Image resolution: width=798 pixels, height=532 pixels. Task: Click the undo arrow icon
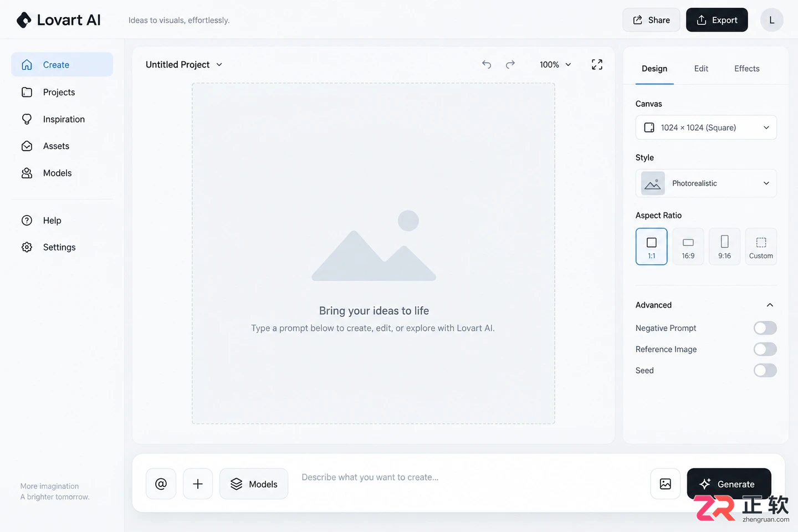click(x=487, y=64)
